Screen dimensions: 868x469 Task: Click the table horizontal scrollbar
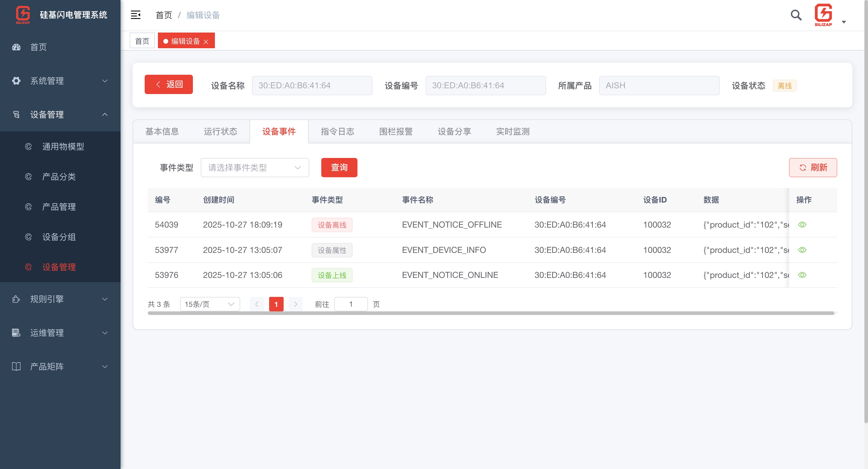(491, 313)
